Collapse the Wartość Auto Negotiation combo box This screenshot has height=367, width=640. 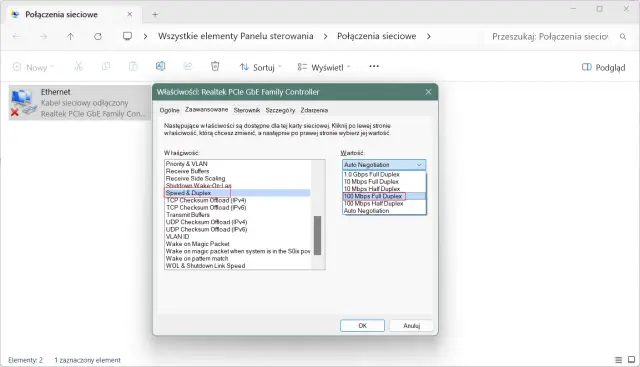[384, 165]
